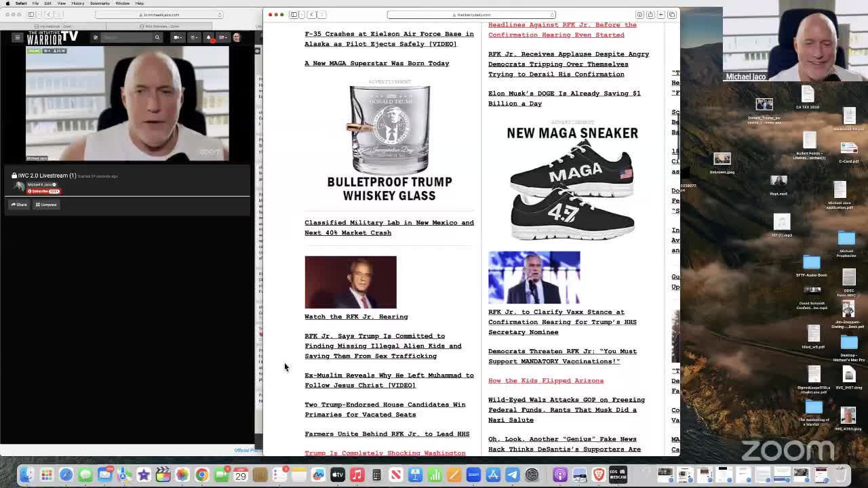Launch Safari from the Dock

click(x=66, y=475)
